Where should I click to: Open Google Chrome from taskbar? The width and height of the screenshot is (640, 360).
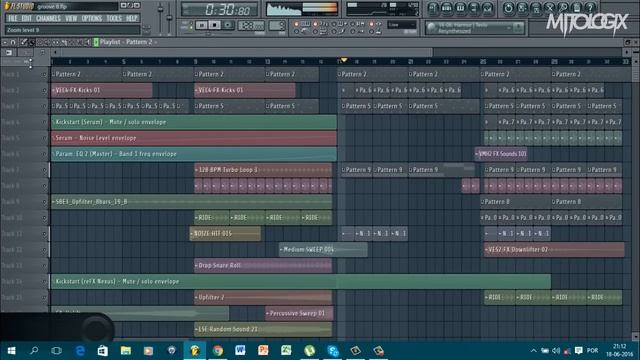(218, 351)
